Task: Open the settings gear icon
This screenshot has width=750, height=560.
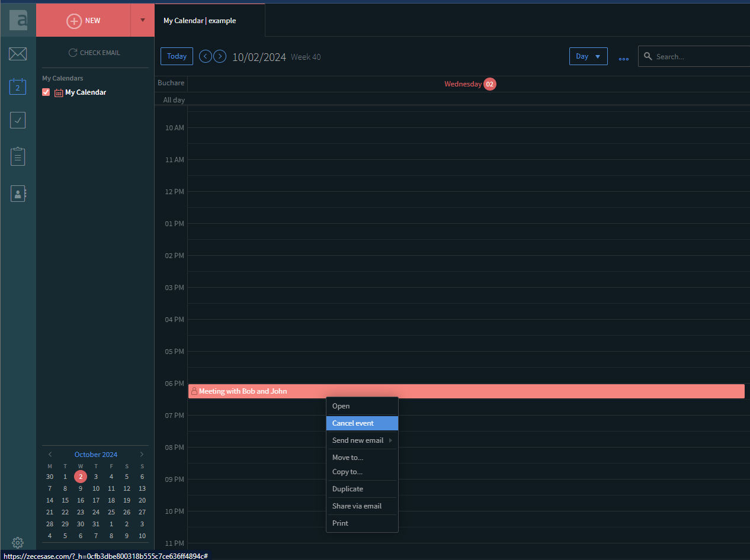Action: pyautogui.click(x=18, y=542)
